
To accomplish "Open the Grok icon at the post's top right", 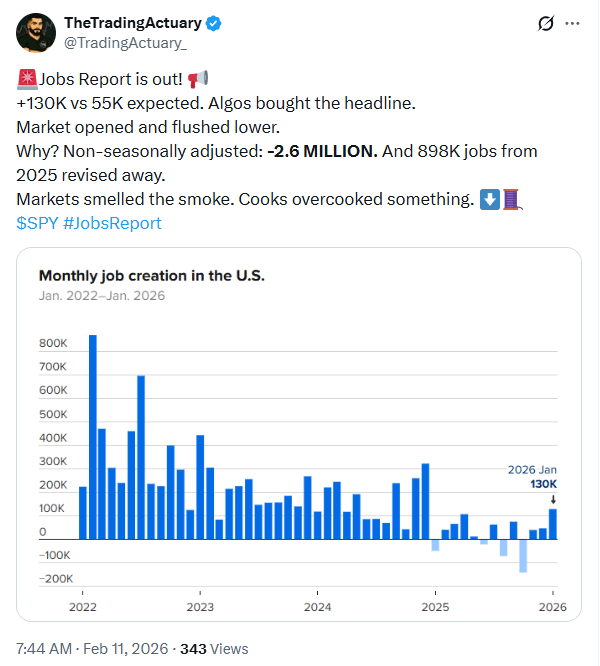I will point(546,23).
